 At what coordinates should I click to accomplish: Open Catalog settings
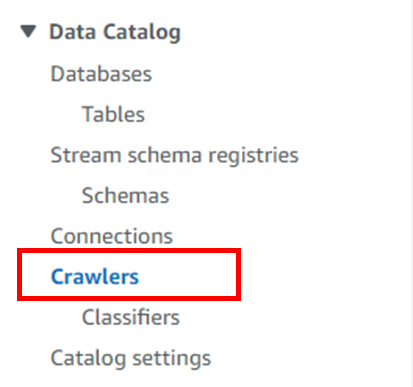coord(131,359)
